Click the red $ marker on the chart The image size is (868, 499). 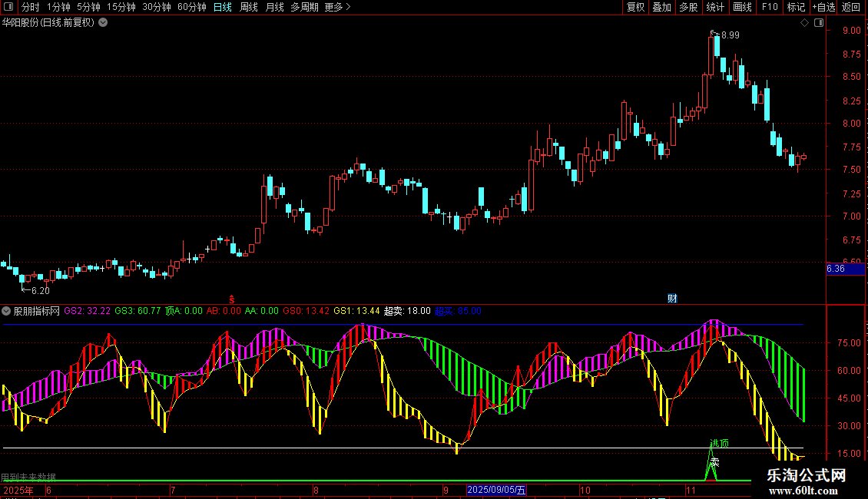tap(231, 298)
